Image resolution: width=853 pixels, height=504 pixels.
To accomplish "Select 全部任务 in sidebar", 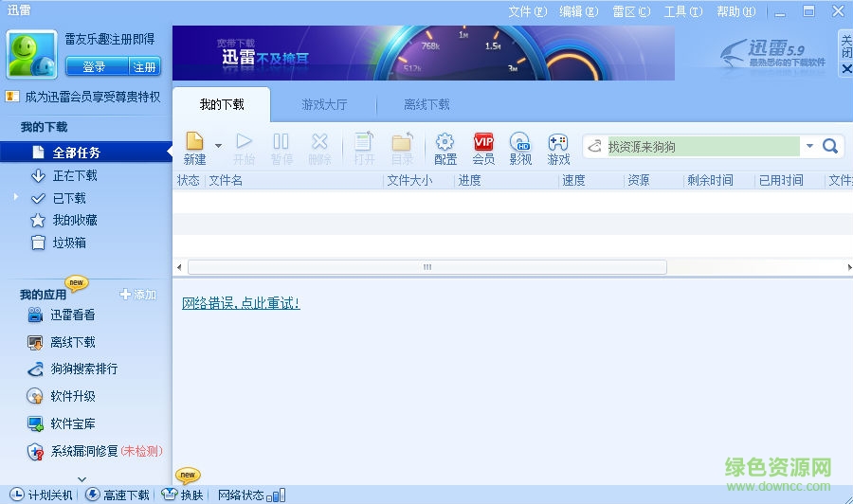I will click(86, 153).
